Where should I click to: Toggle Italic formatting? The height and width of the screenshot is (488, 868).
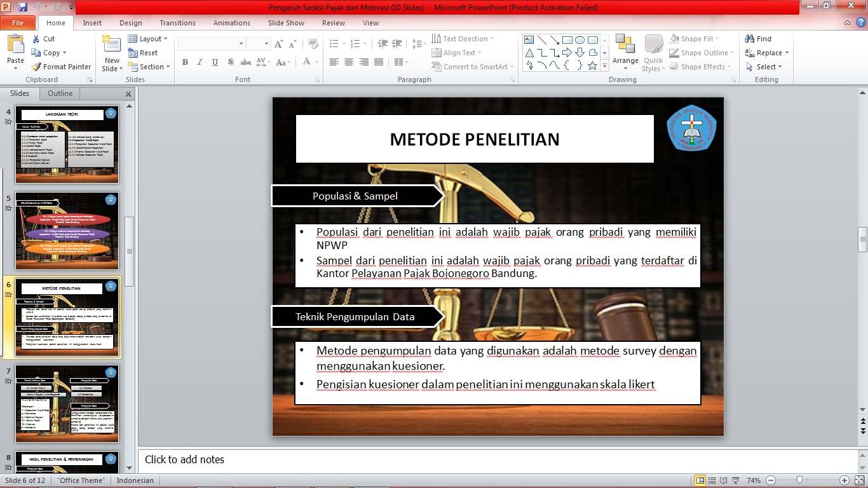click(x=200, y=62)
